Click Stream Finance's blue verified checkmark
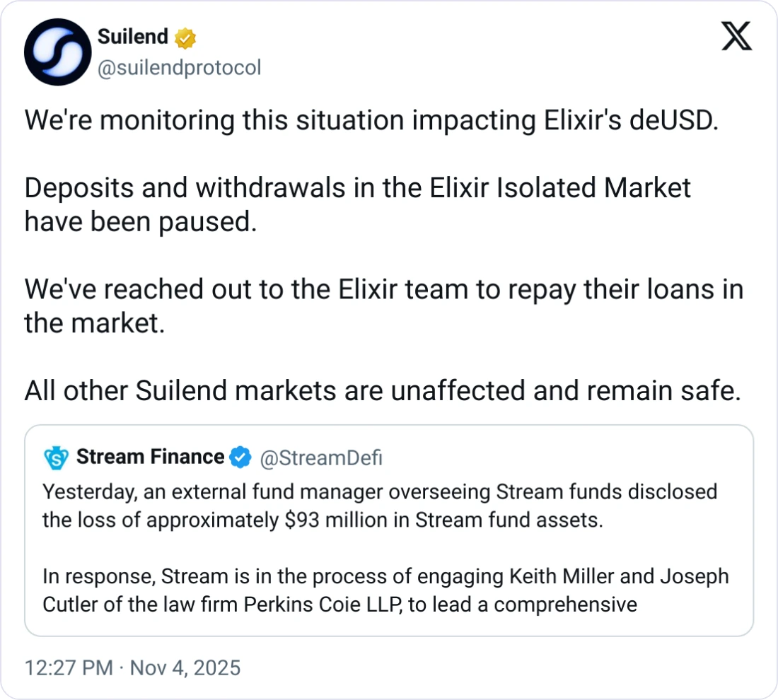This screenshot has width=778, height=700. pos(241,458)
